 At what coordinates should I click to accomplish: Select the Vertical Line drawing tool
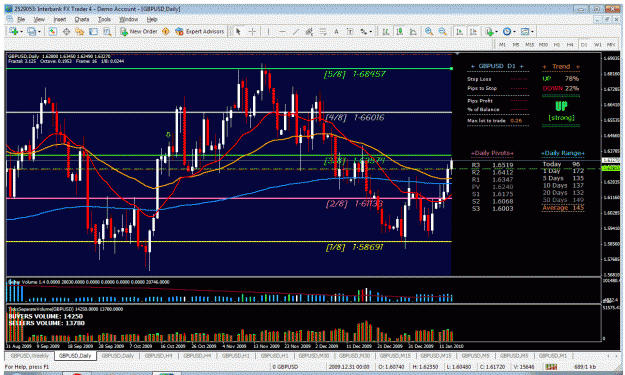pos(268,31)
